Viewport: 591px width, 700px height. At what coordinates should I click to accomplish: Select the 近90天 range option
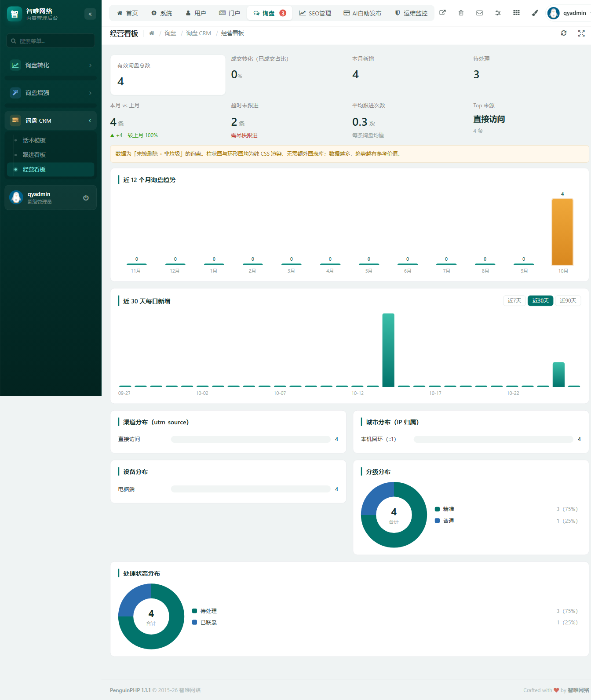click(568, 301)
